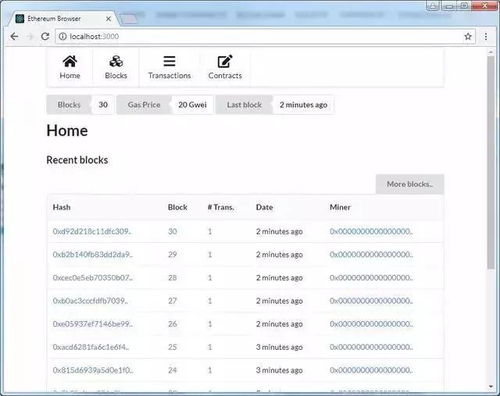The width and height of the screenshot is (500, 396).
Task: Go back using browser arrow
Action: pos(14,36)
